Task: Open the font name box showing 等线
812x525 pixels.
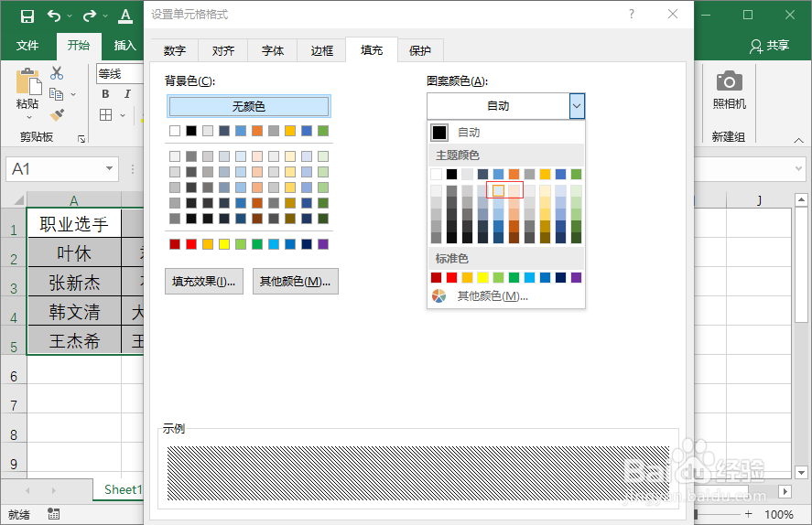Action: click(x=120, y=74)
